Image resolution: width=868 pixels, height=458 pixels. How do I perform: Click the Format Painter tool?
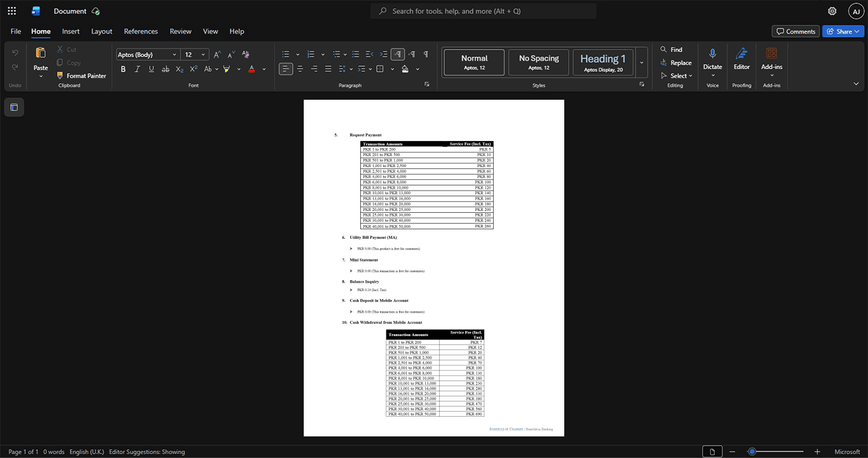[81, 76]
